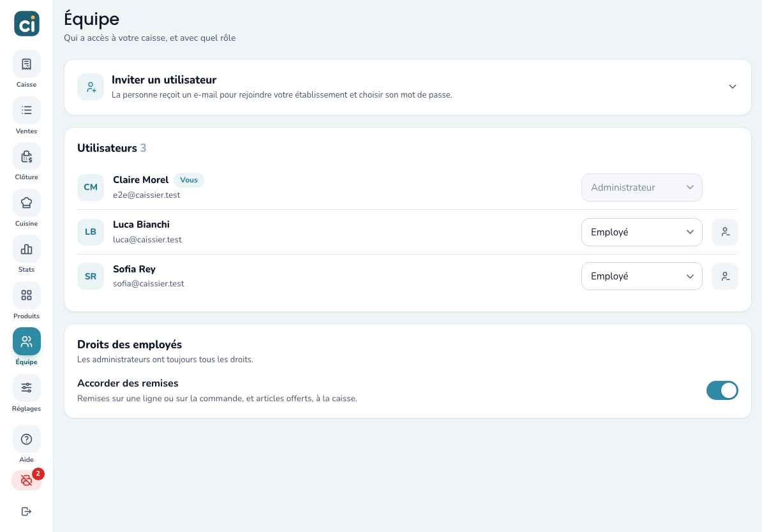Toggle the Accorder des remises switch

722,390
